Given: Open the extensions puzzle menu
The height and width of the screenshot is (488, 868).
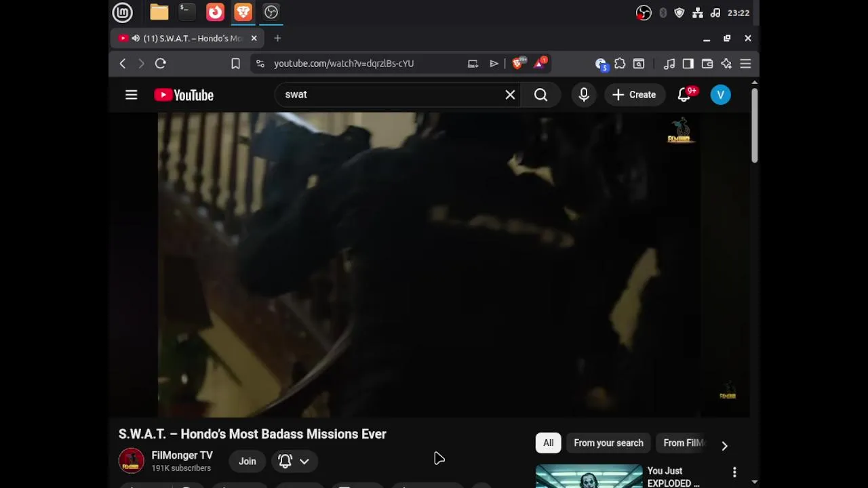Looking at the screenshot, I should click(x=620, y=64).
